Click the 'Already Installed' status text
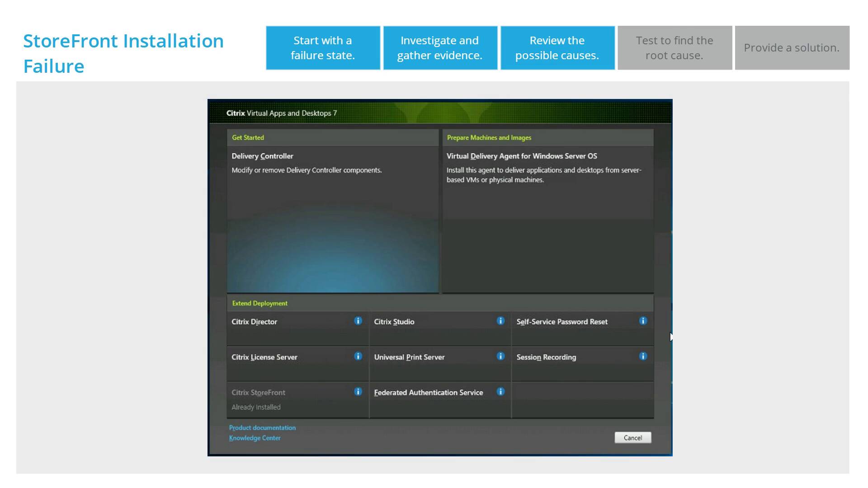 [256, 407]
